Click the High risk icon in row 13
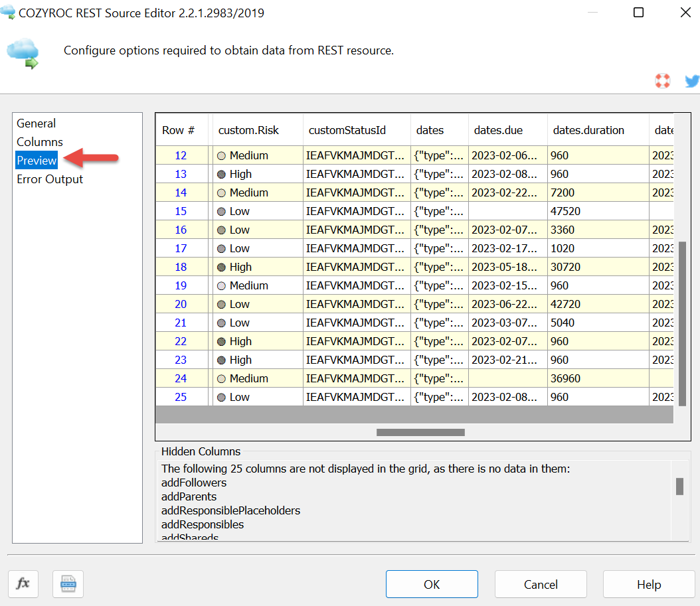Image resolution: width=700 pixels, height=606 pixels. [x=222, y=175]
